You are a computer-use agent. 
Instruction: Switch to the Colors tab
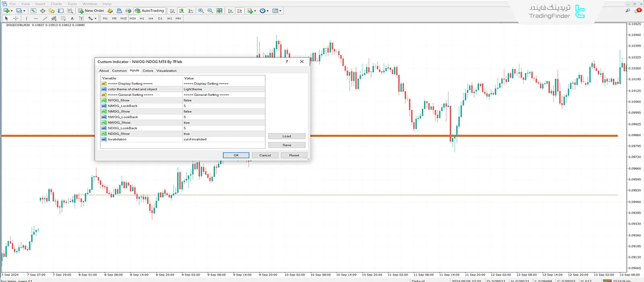[x=148, y=70]
